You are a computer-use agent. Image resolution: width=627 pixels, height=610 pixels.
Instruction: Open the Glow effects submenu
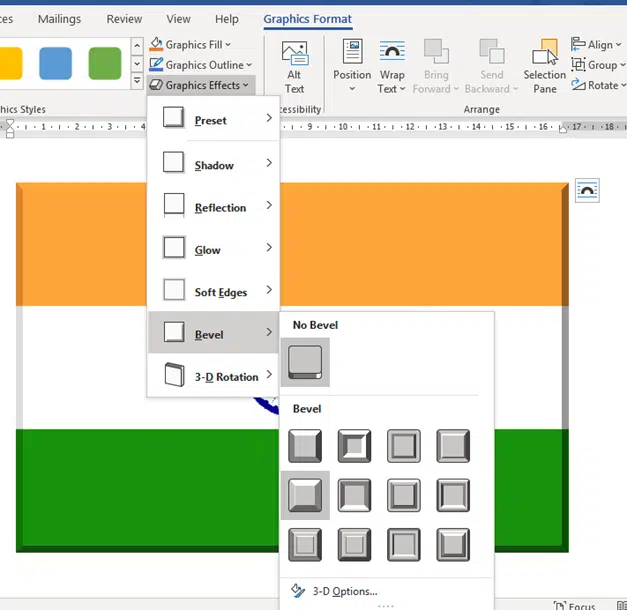214,249
